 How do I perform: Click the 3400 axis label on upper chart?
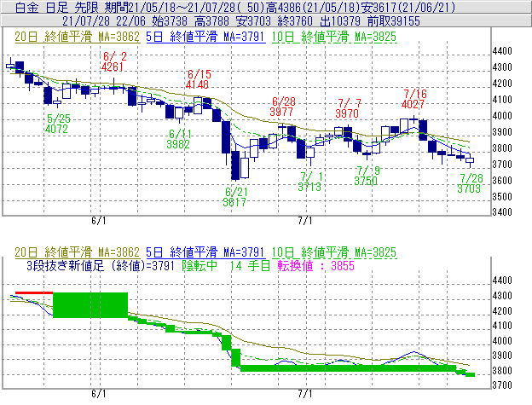(x=502, y=212)
